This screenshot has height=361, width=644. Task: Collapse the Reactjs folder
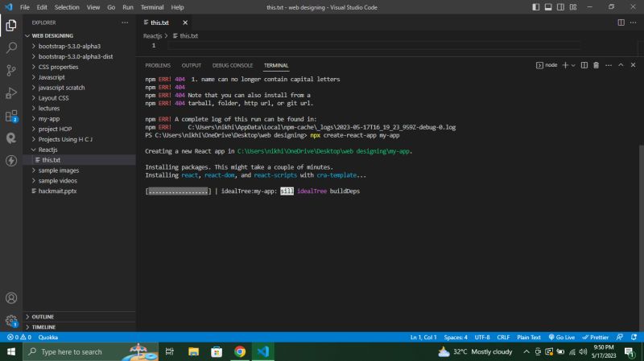pos(80,150)
